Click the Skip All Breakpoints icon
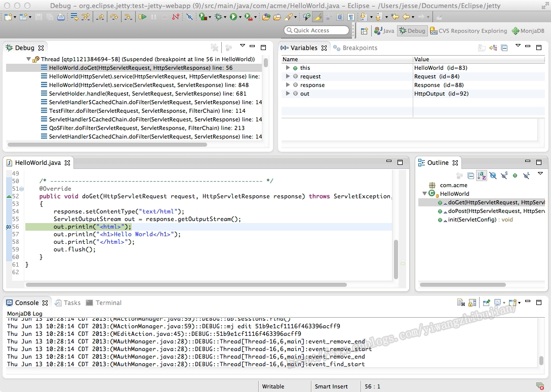The height and width of the screenshot is (392, 551). (189, 17)
